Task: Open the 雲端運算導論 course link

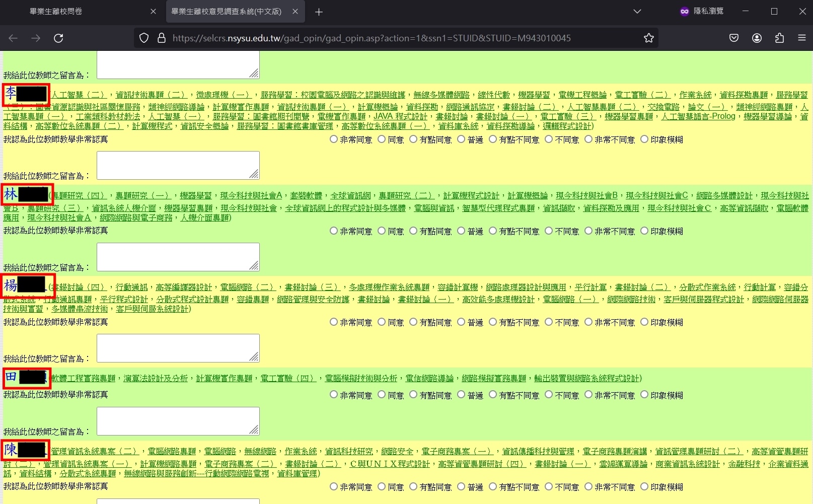Action: [623, 464]
